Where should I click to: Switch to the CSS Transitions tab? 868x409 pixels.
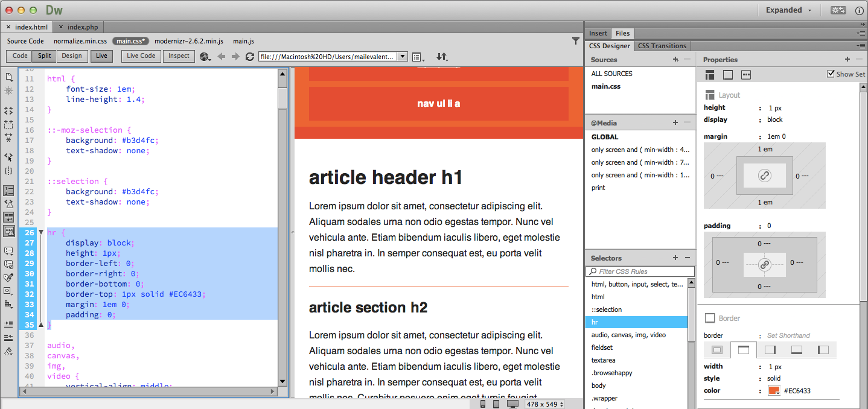coord(662,46)
